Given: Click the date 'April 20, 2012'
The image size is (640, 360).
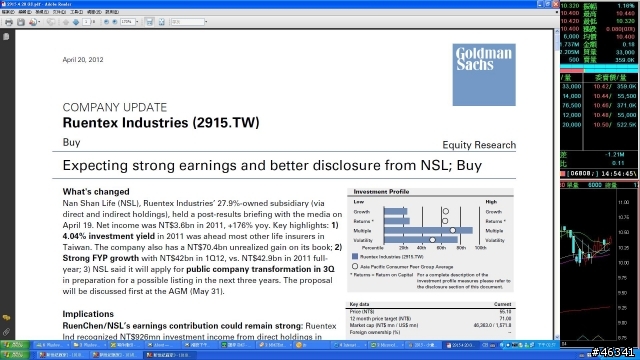Looking at the screenshot, I should tap(83, 60).
